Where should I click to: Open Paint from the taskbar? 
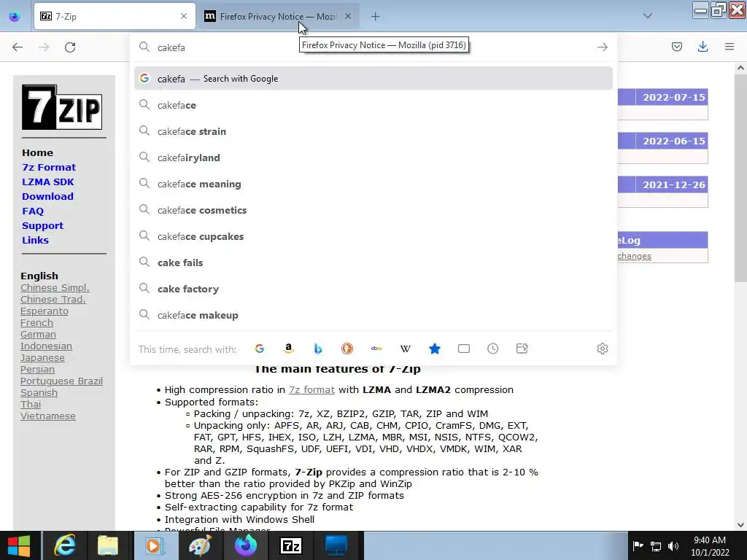click(x=200, y=545)
